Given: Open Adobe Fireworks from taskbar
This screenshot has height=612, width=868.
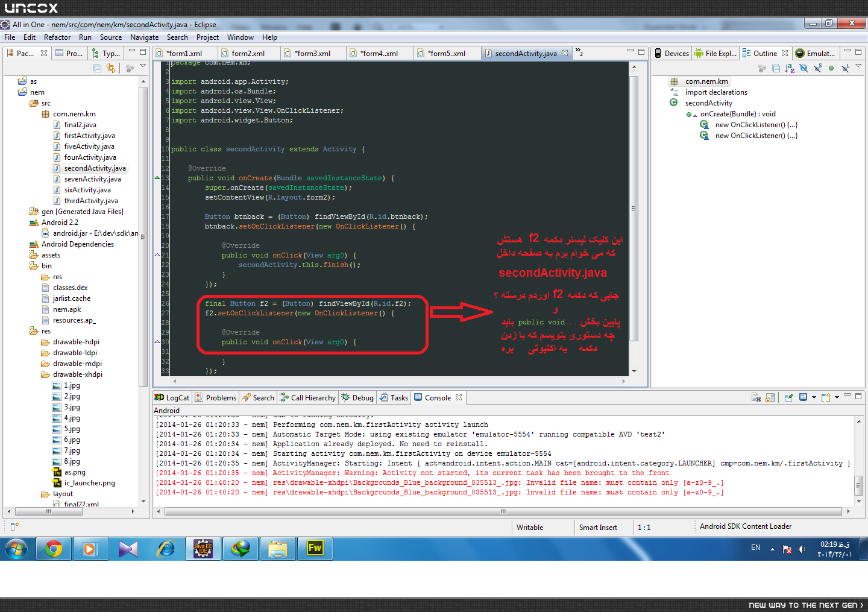Looking at the screenshot, I should 315,549.
